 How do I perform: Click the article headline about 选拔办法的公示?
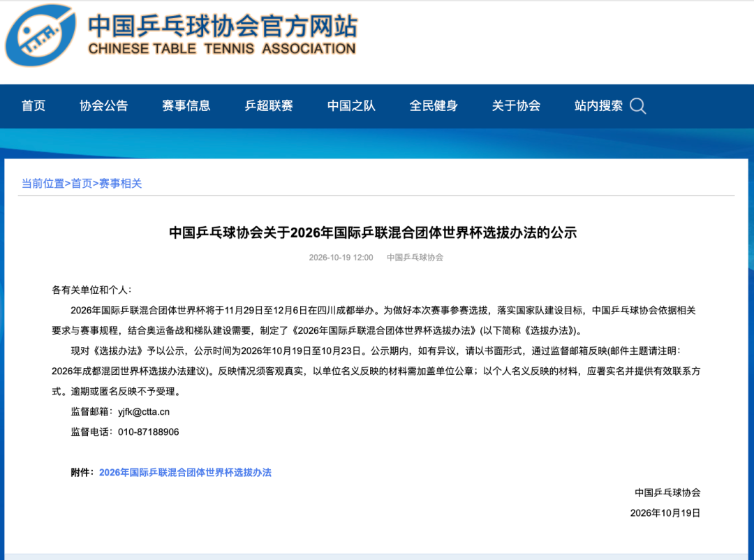[373, 233]
